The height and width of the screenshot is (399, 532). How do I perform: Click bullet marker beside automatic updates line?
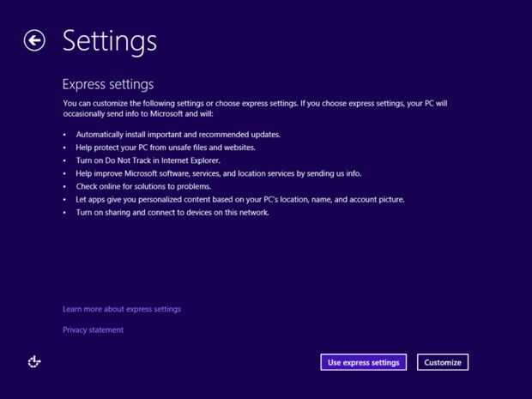pos(65,135)
